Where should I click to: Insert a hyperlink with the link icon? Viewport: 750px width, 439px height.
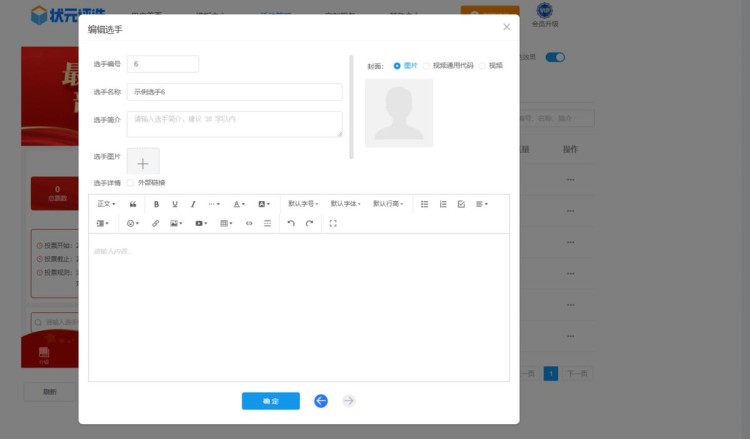click(155, 223)
